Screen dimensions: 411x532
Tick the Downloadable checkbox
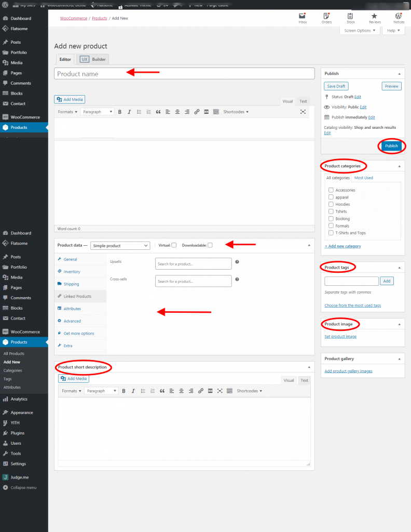[x=210, y=245]
